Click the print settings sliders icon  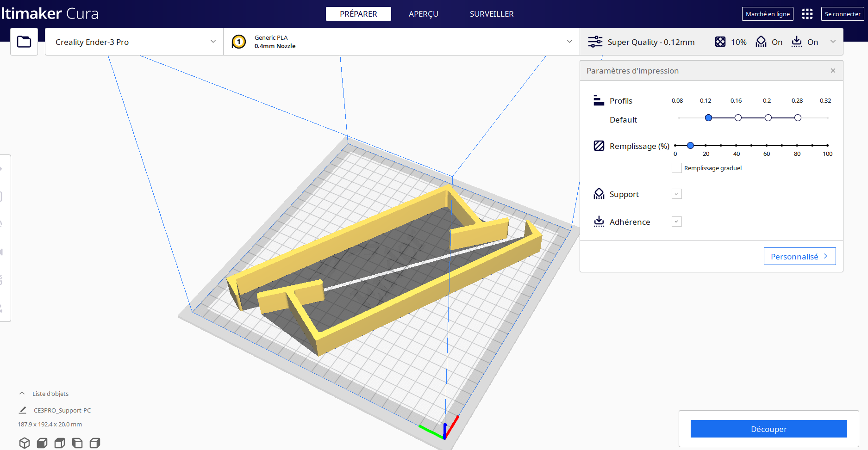(595, 42)
